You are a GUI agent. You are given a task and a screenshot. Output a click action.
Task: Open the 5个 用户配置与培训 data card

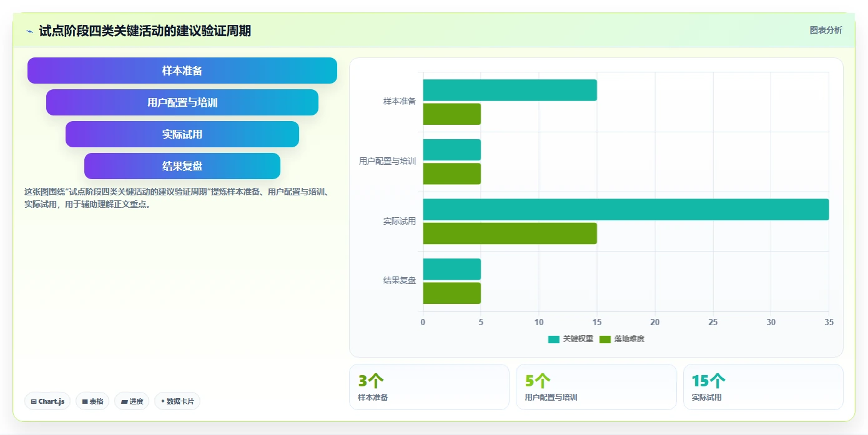596,387
